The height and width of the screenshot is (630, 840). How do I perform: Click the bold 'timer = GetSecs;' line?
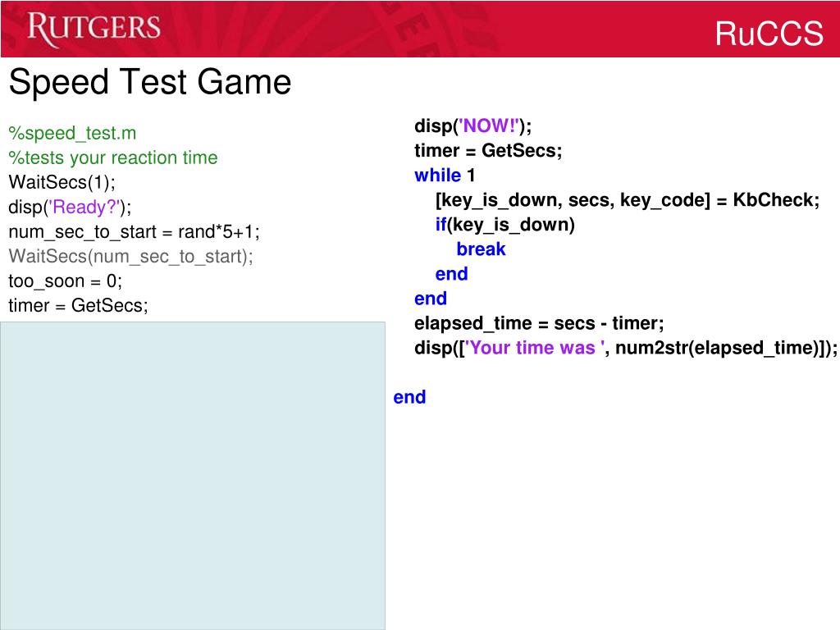488,151
